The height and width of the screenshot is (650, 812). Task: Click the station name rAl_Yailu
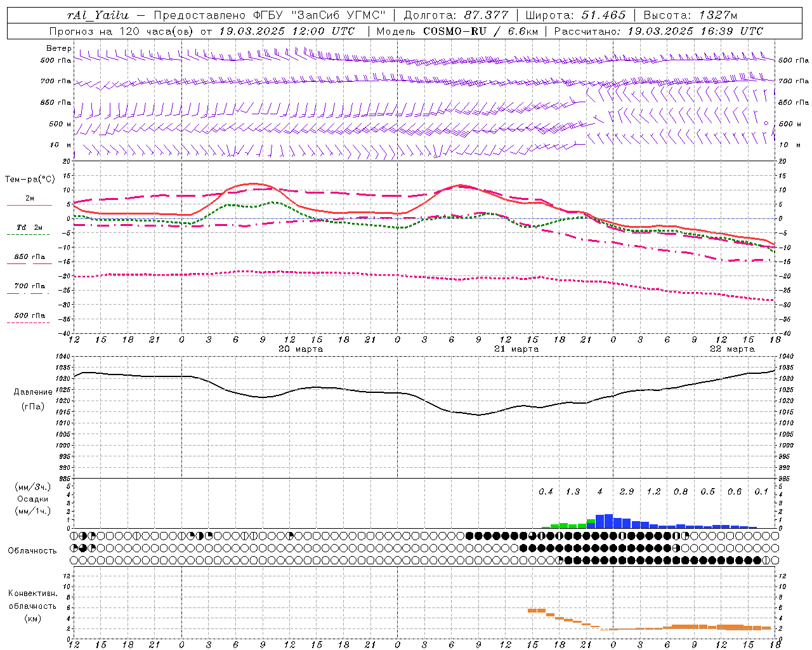[98, 15]
